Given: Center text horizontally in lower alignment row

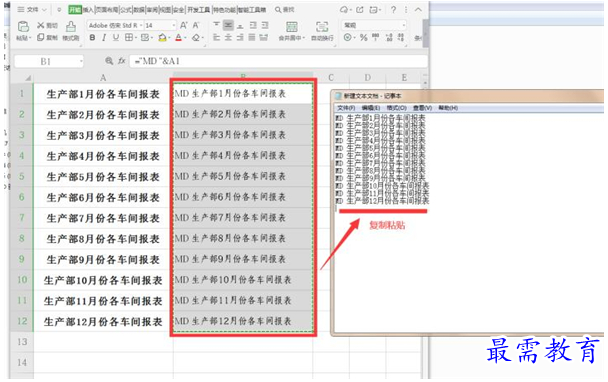Looking at the screenshot, I should (228, 38).
